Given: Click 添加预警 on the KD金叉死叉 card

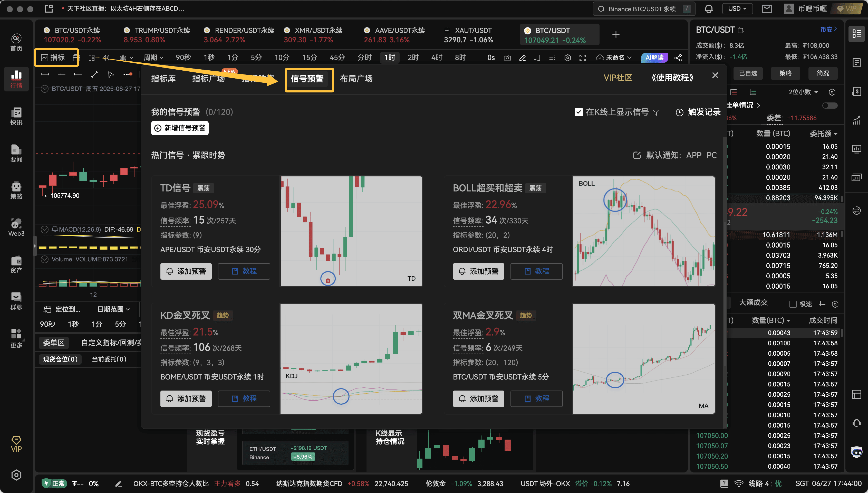Looking at the screenshot, I should click(186, 399).
